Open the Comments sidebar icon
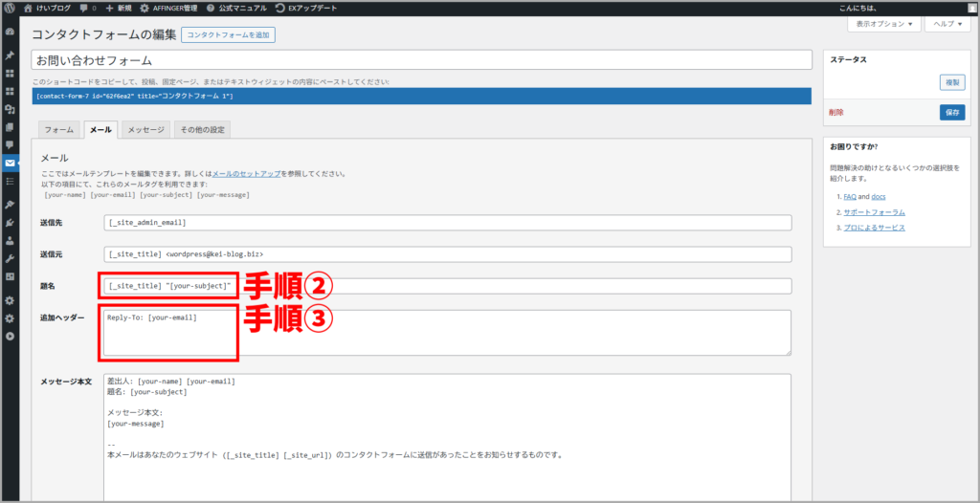Viewport: 980px width, 503px height. [x=10, y=144]
